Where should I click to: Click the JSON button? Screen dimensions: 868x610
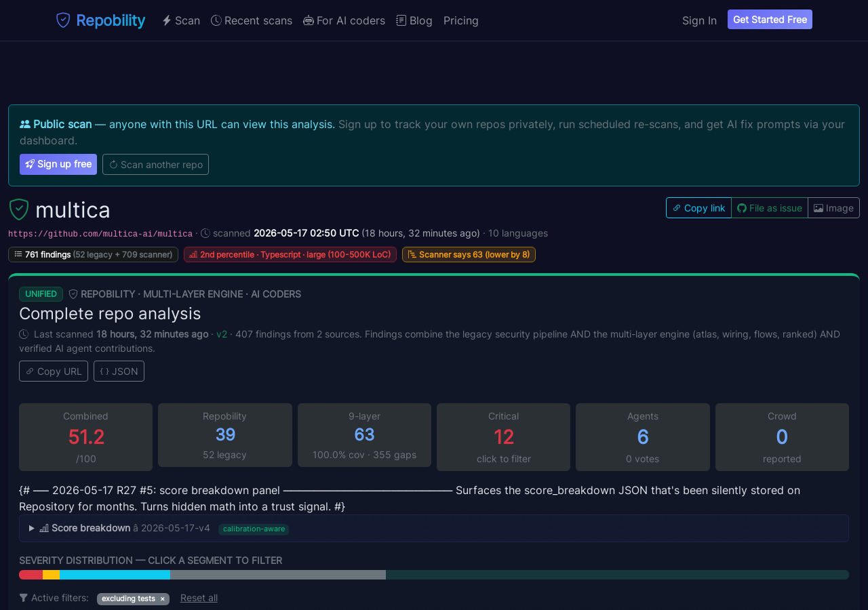click(x=119, y=371)
